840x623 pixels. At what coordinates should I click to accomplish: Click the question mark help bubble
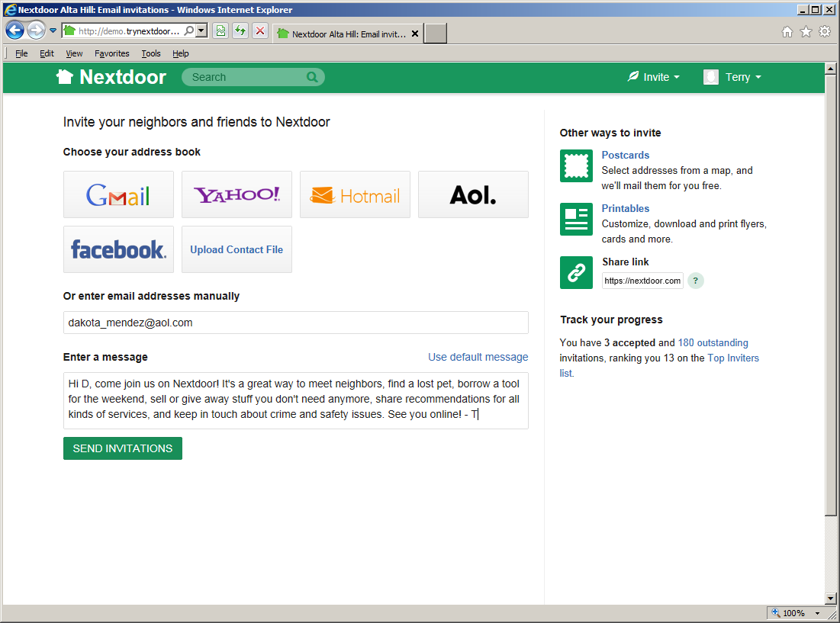pos(695,281)
